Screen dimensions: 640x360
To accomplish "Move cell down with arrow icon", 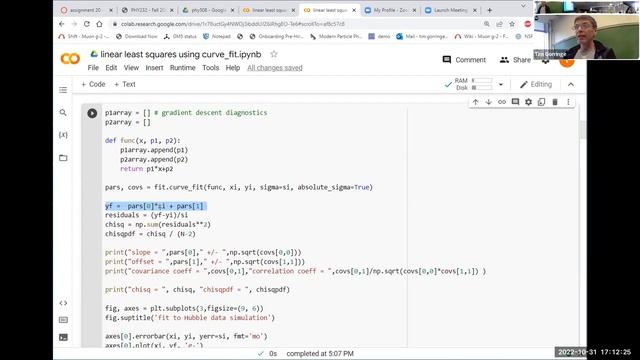I will tap(489, 102).
